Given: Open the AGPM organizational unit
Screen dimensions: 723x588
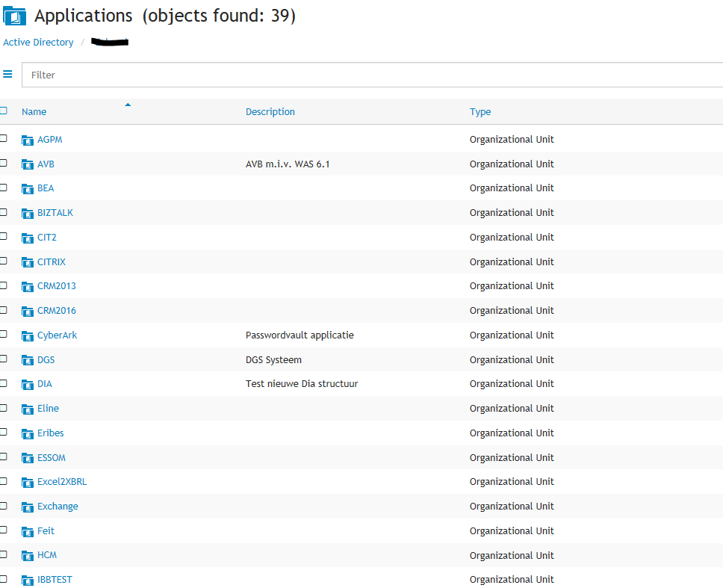Looking at the screenshot, I should tap(50, 139).
